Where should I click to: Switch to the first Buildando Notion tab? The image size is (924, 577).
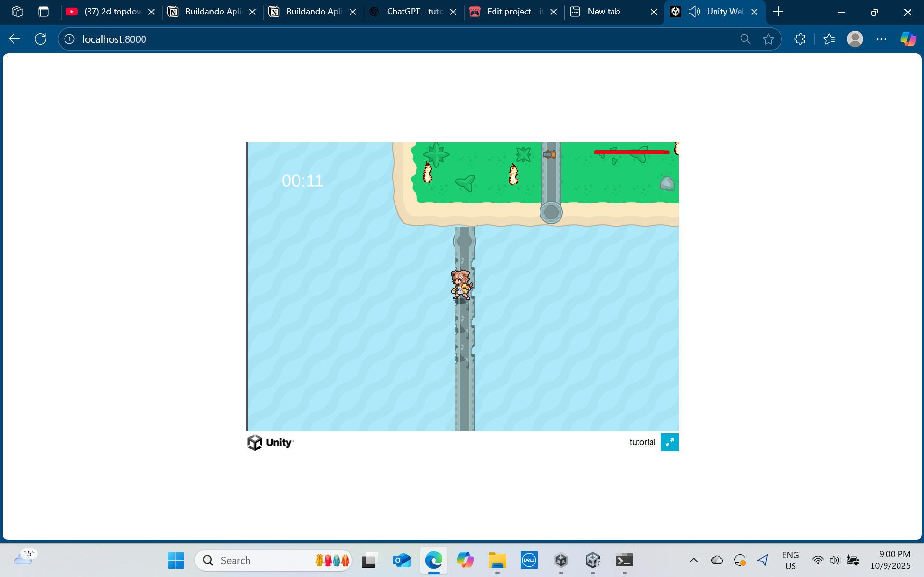tap(212, 12)
